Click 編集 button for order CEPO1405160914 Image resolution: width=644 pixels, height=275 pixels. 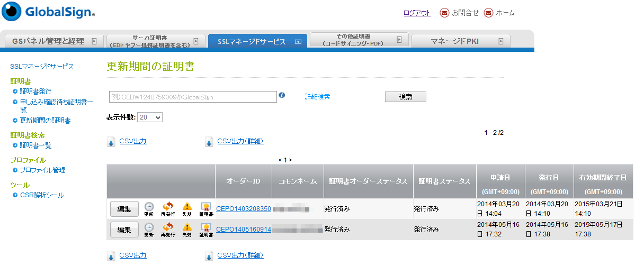click(x=124, y=230)
